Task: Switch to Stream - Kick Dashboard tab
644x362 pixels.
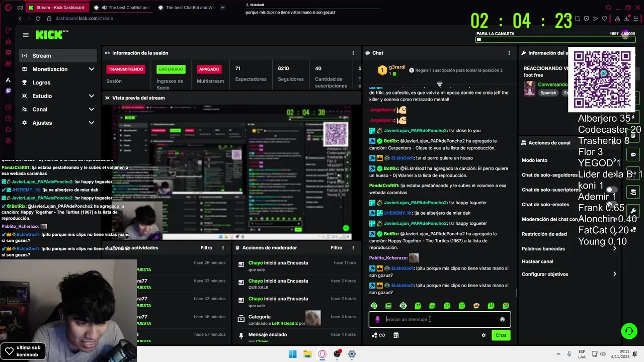Action: (x=56, y=8)
